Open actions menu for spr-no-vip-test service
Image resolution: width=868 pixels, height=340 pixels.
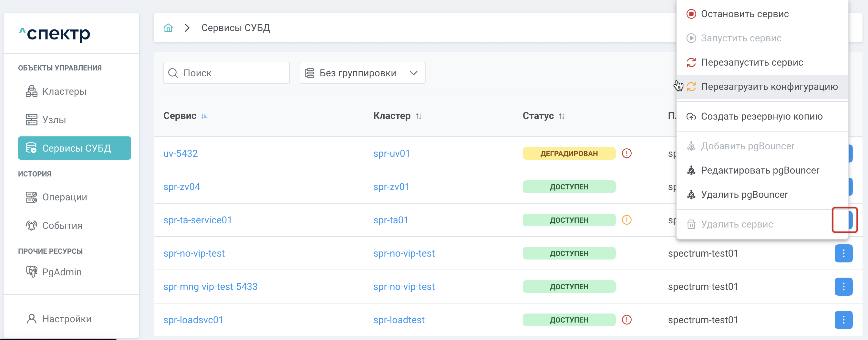(843, 253)
